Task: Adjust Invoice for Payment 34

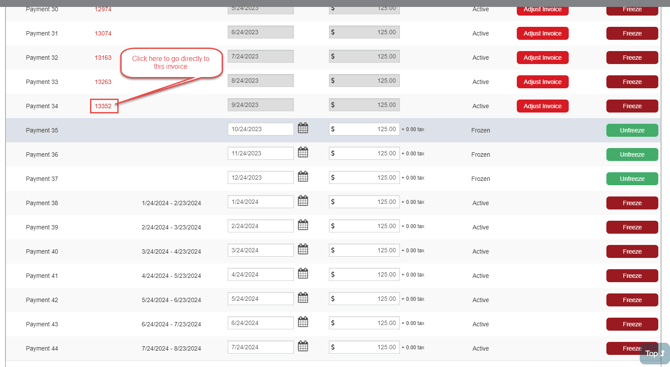Action: pyautogui.click(x=543, y=106)
